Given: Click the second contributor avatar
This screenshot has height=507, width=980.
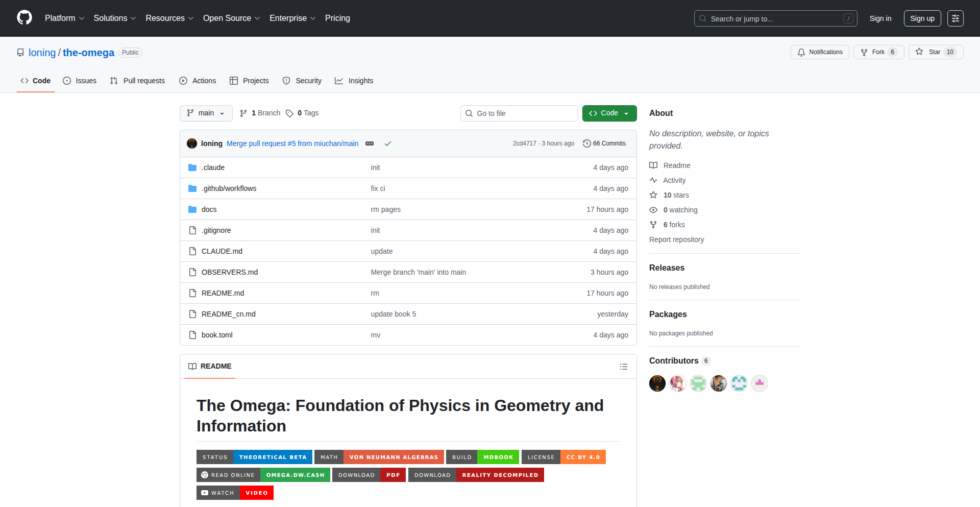Looking at the screenshot, I should pos(678,383).
